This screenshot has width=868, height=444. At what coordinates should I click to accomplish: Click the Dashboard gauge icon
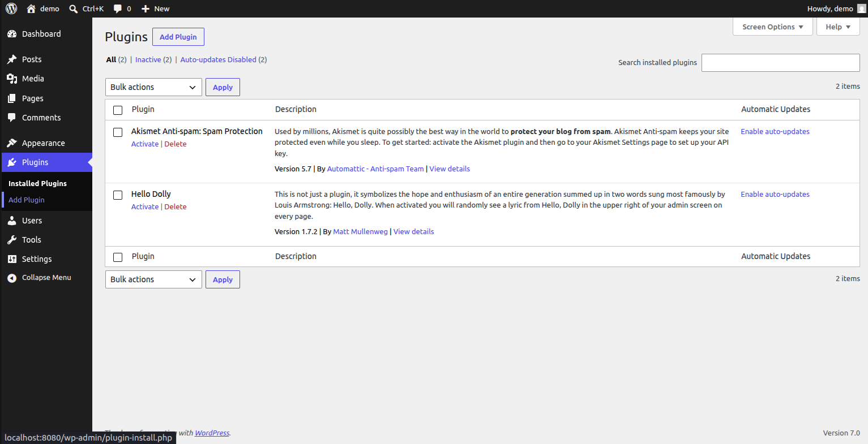coord(12,34)
